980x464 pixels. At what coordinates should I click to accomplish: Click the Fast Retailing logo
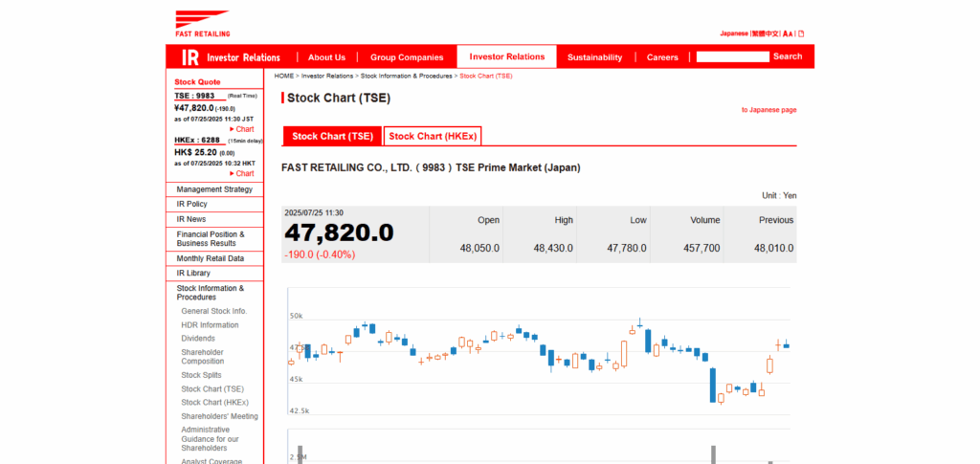point(203,24)
